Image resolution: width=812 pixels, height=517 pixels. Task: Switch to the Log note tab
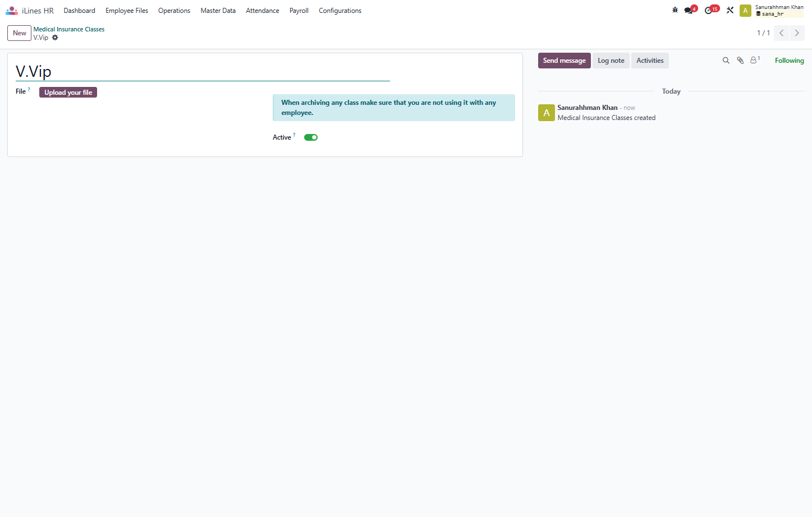coord(611,61)
